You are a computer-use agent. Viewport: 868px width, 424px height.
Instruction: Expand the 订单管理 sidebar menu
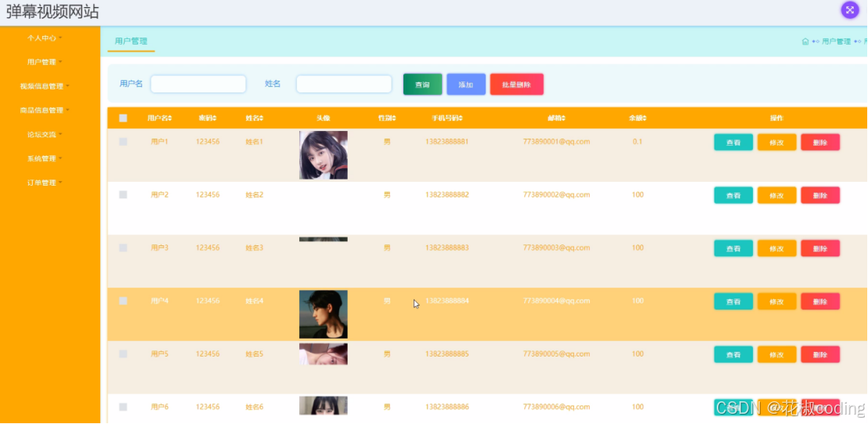click(45, 183)
